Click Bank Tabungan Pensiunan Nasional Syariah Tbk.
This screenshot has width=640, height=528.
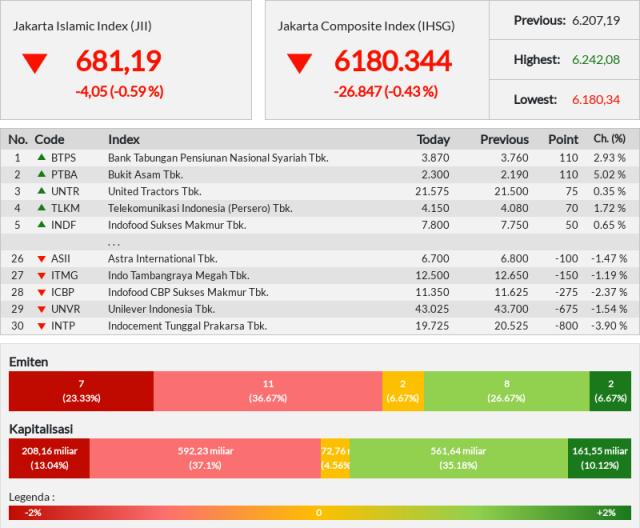[218, 158]
